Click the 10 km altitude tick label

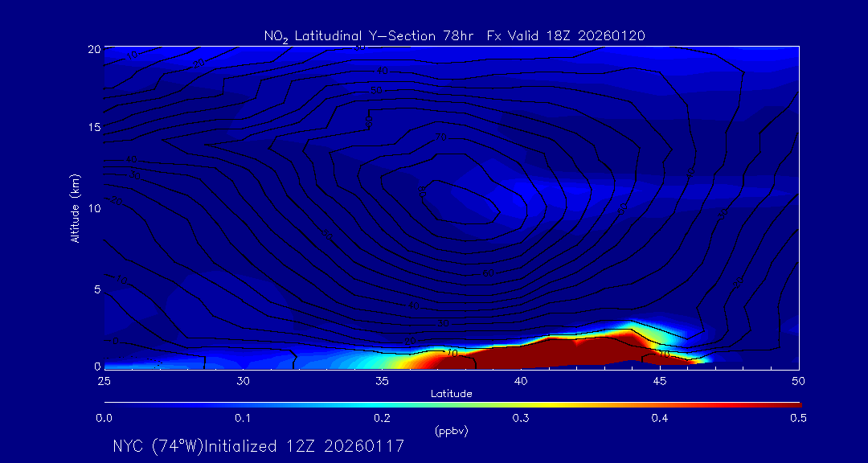92,208
